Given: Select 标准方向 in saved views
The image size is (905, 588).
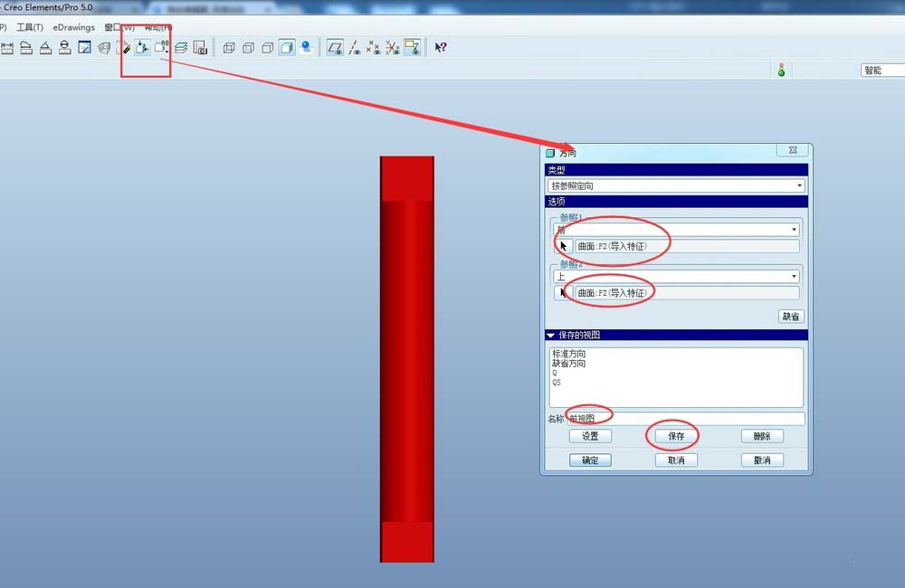Looking at the screenshot, I should (x=568, y=354).
